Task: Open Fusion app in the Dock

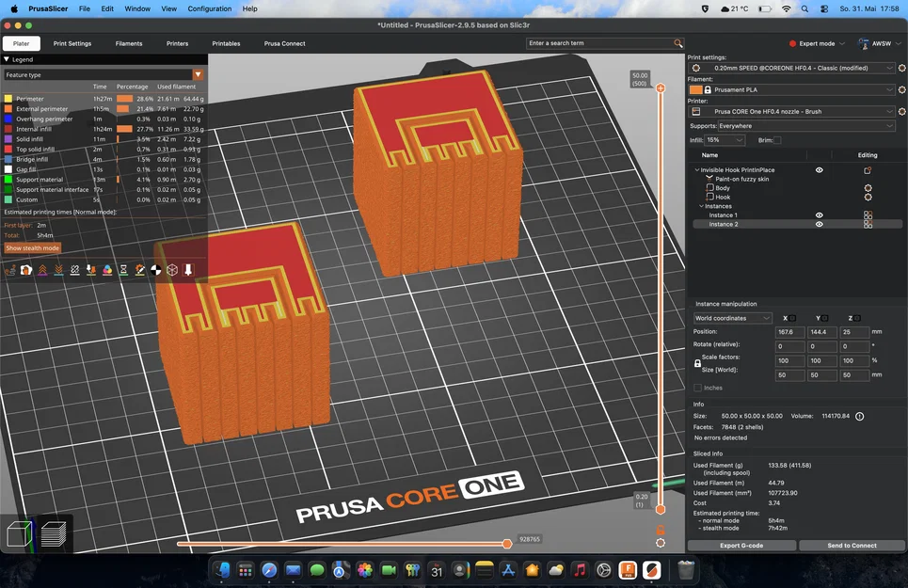Action: [x=628, y=571]
